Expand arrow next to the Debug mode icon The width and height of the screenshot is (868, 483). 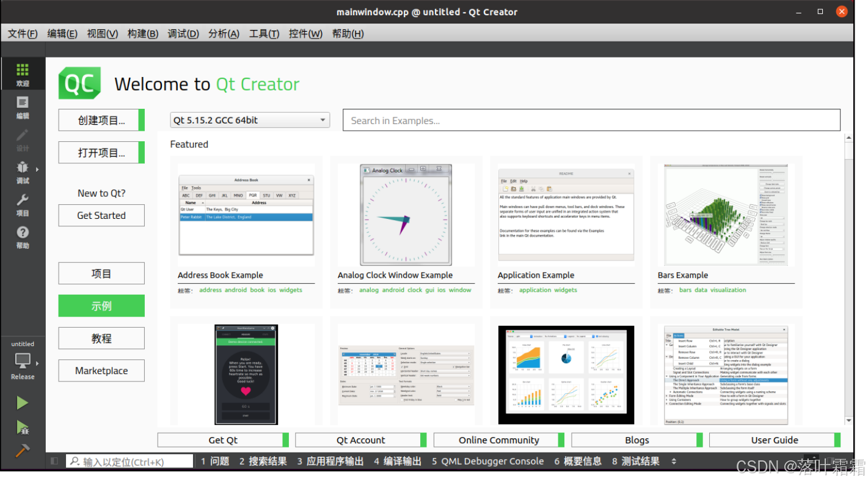point(38,169)
